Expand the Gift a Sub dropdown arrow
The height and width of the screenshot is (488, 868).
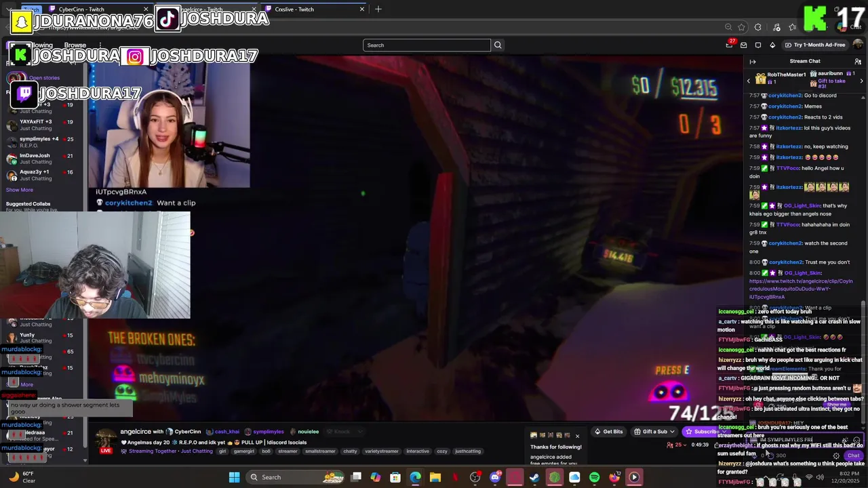[672, 432]
